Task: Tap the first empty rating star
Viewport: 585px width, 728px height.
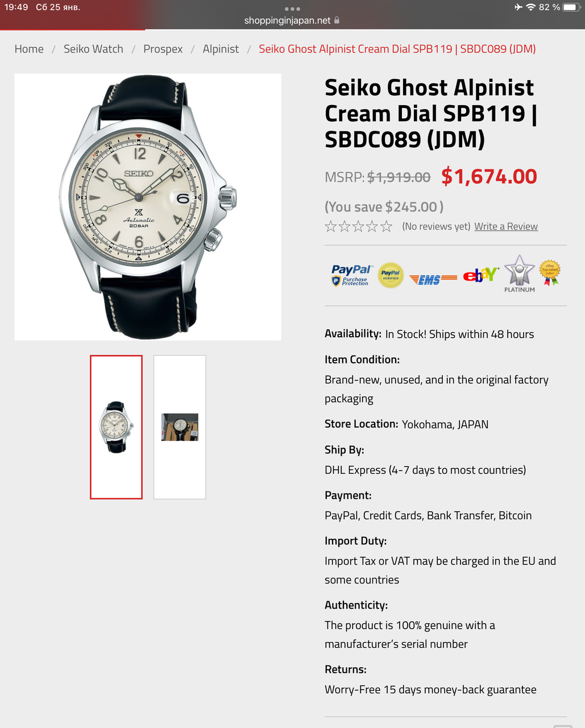Action: coord(331,226)
